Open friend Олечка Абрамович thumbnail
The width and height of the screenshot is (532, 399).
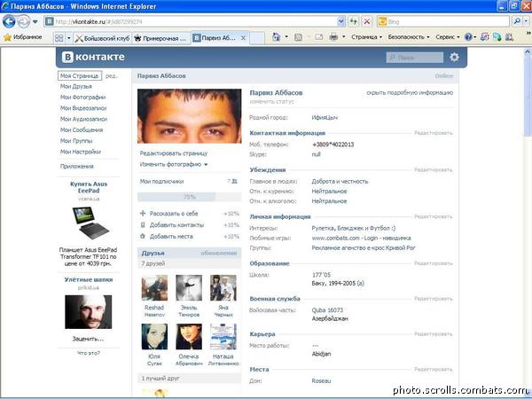pyautogui.click(x=189, y=337)
